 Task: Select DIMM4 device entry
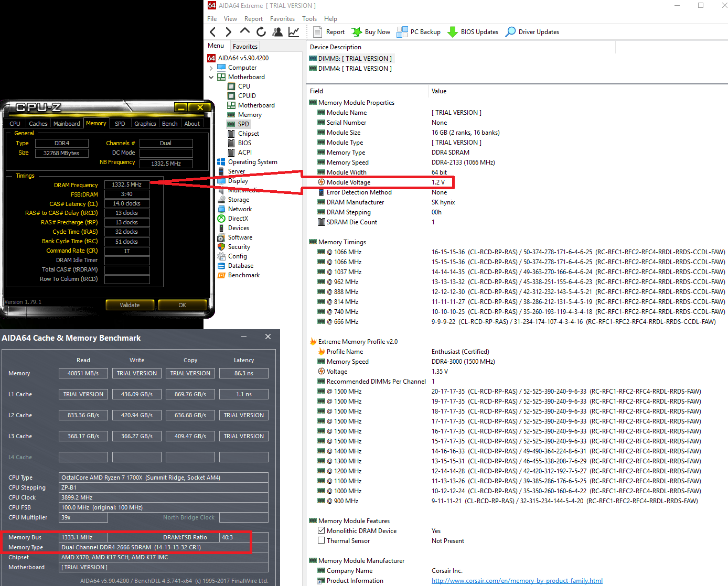click(350, 69)
